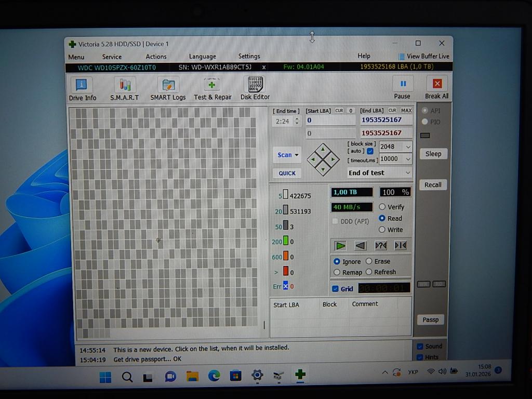The height and width of the screenshot is (399, 532).
Task: Click the End LBA 1953525167 field
Action: [386, 120]
